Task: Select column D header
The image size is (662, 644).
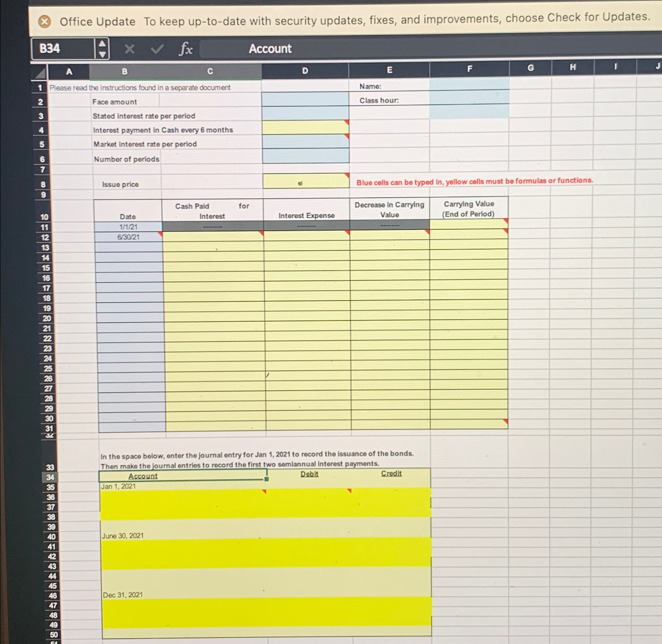Action: coord(305,71)
